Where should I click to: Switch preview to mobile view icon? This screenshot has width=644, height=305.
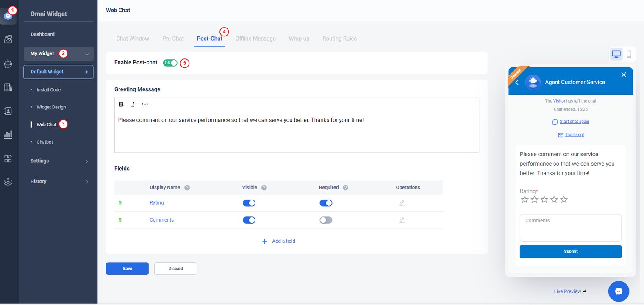click(x=629, y=54)
